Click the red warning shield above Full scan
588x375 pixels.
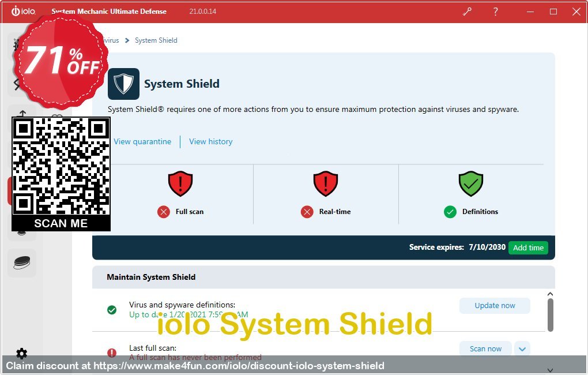[180, 183]
